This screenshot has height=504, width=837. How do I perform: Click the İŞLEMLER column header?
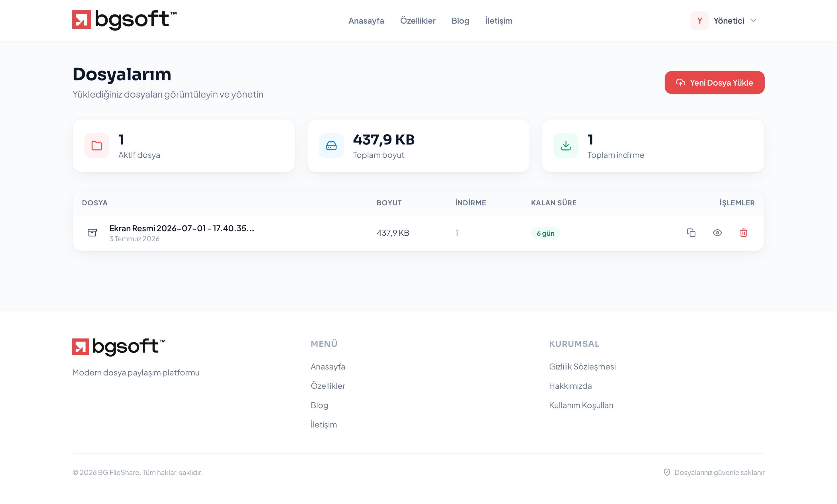tap(737, 203)
